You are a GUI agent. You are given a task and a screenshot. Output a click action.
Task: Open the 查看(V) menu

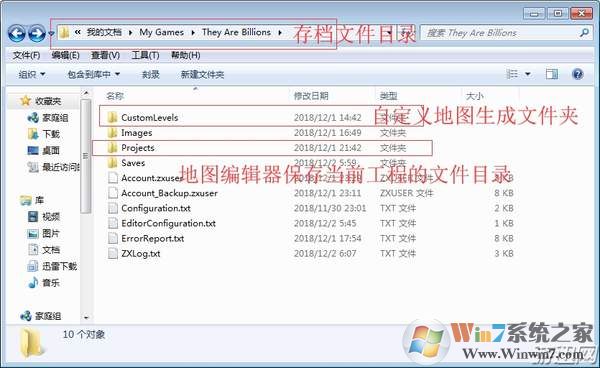tap(105, 55)
